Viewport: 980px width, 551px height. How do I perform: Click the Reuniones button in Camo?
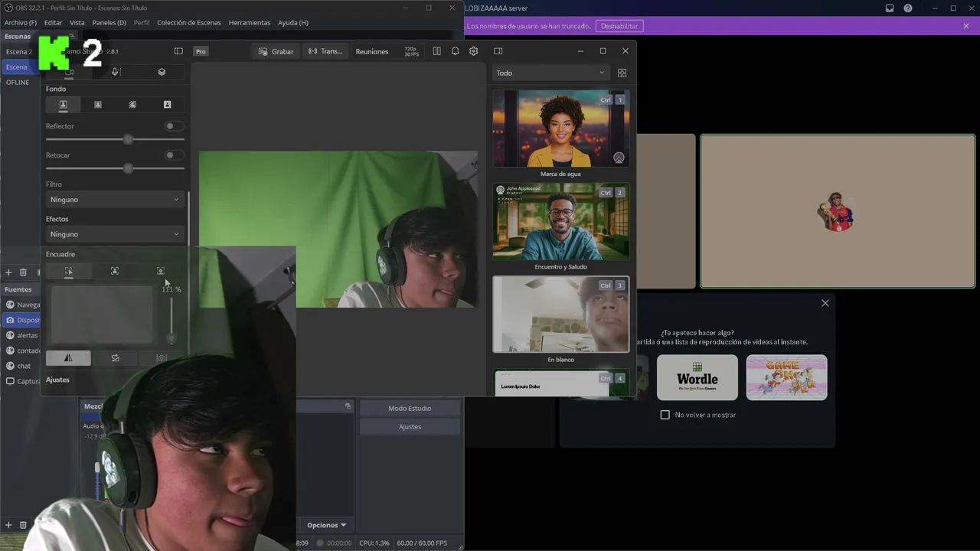pyautogui.click(x=372, y=51)
